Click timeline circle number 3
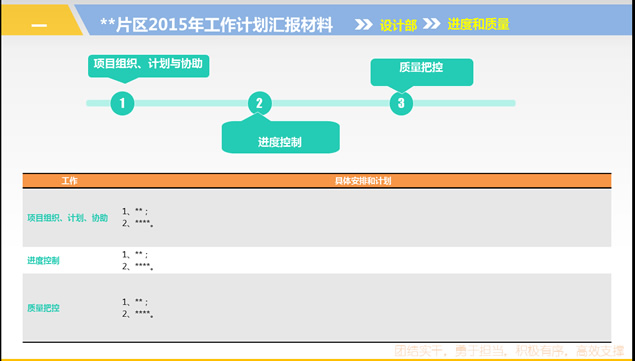The image size is (635, 361). pos(401,103)
